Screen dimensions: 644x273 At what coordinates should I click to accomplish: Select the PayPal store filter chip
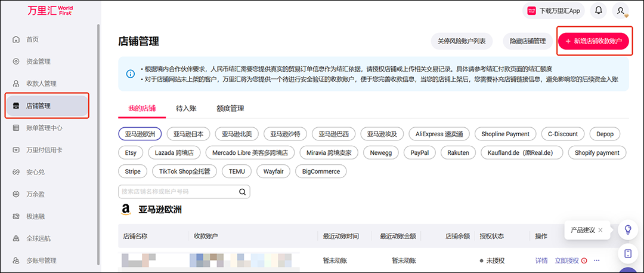pyautogui.click(x=419, y=152)
